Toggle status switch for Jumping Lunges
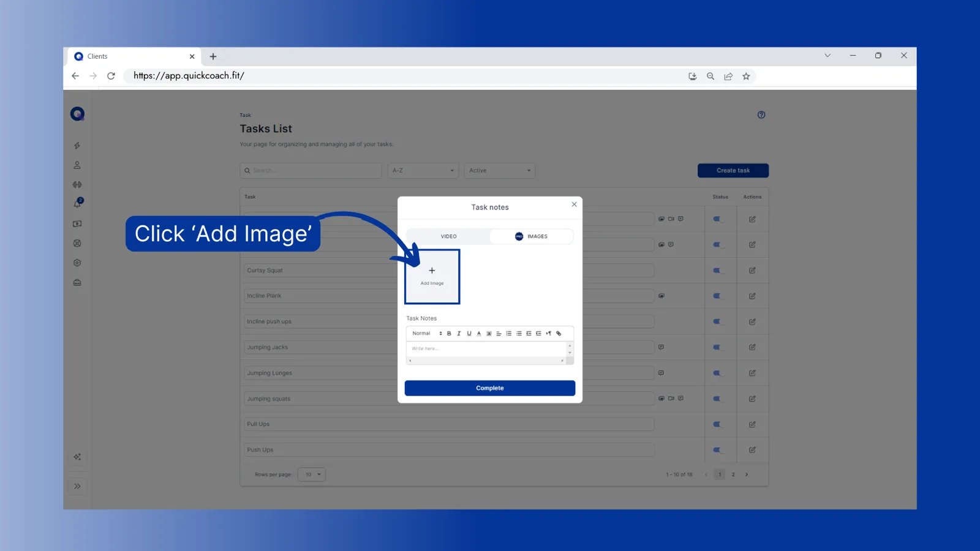Screen dimensions: 980x551 718,373
